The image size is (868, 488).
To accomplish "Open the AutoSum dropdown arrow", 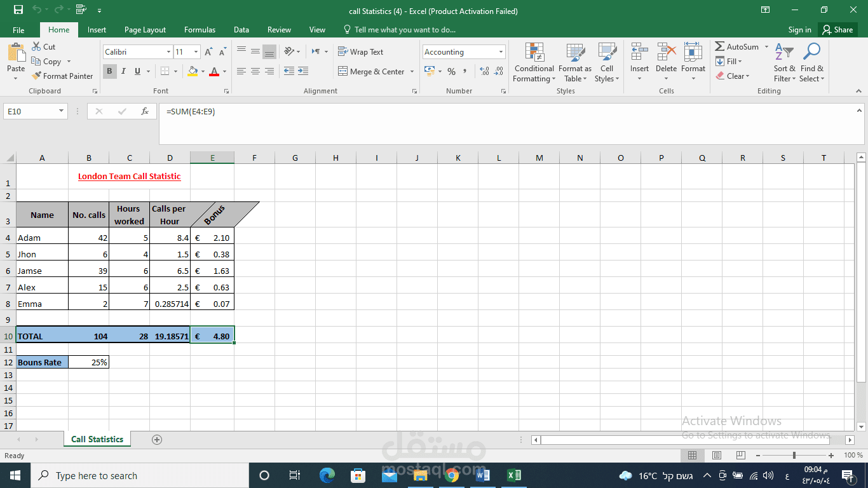I will [766, 46].
